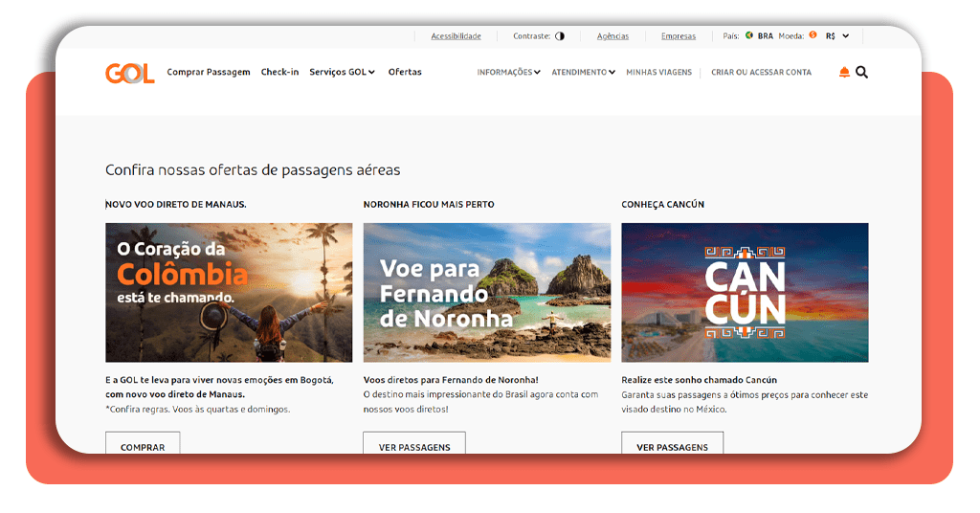The height and width of the screenshot is (513, 980).
Task: Open the Informações dropdown
Action: click(x=508, y=73)
